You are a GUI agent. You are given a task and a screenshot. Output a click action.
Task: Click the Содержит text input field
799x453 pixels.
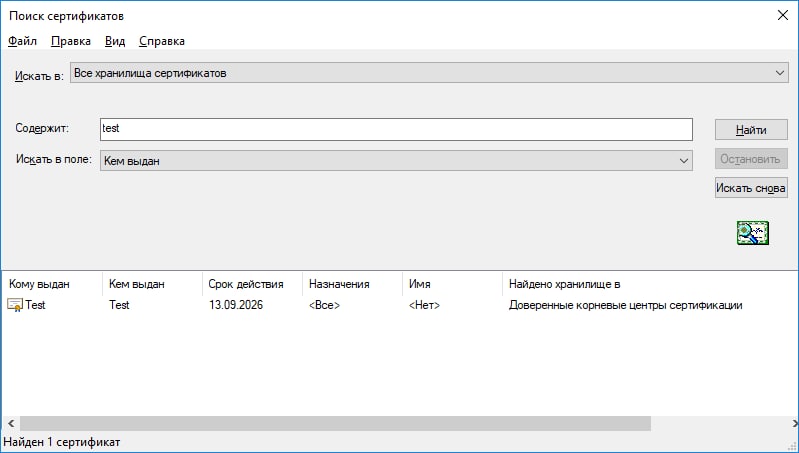pos(396,129)
